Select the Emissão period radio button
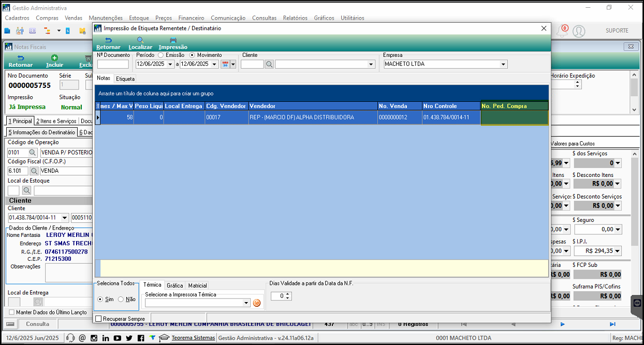This screenshot has width=644, height=345. click(161, 55)
